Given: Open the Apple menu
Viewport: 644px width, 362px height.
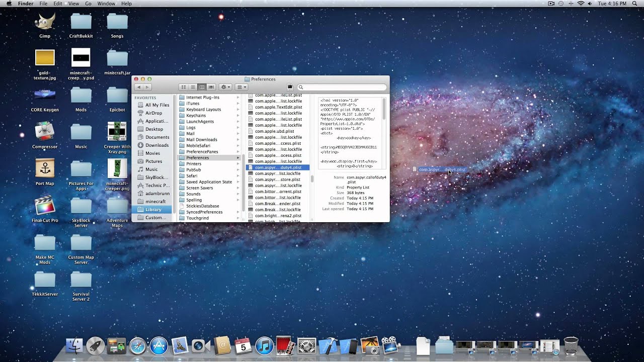Looking at the screenshot, I should pyautogui.click(x=9, y=4).
